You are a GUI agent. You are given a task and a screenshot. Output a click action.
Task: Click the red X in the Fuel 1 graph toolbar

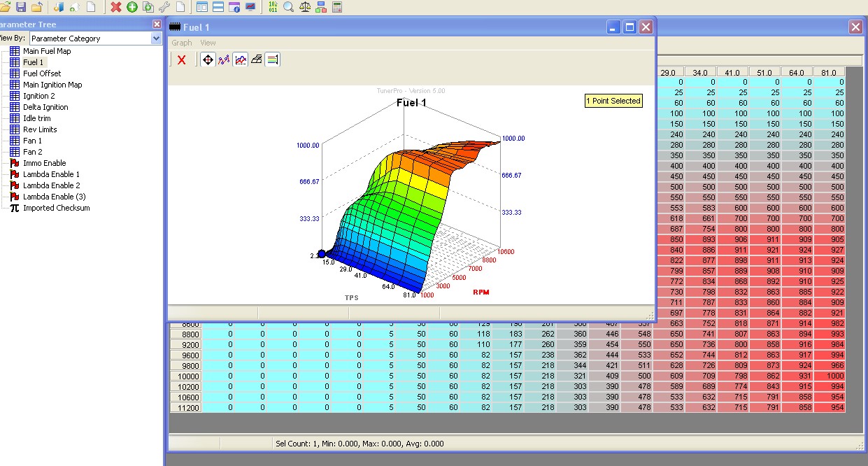point(182,60)
